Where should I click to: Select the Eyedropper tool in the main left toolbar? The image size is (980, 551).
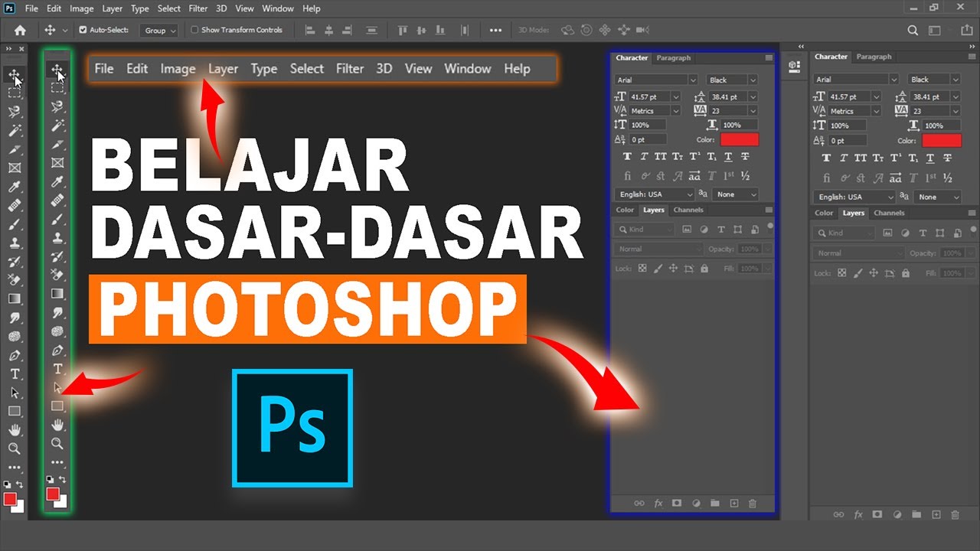click(14, 187)
